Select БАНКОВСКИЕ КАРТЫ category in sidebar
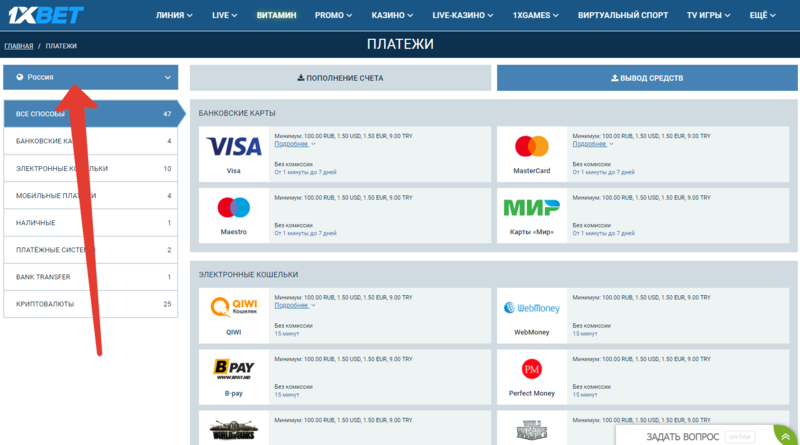Viewport: 800px width, 445px height. (91, 141)
